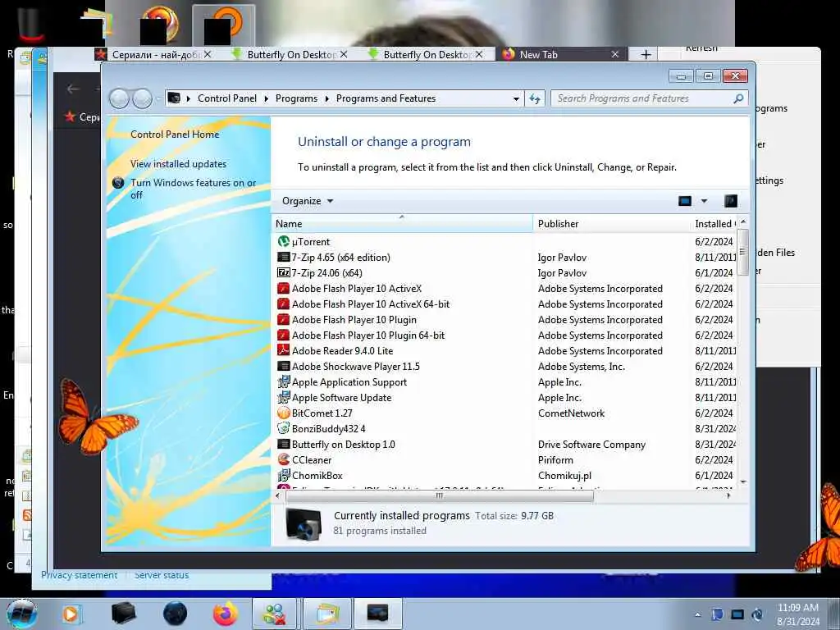Image resolution: width=840 pixels, height=630 pixels.
Task: Click the search magnifier icon
Action: click(738, 98)
